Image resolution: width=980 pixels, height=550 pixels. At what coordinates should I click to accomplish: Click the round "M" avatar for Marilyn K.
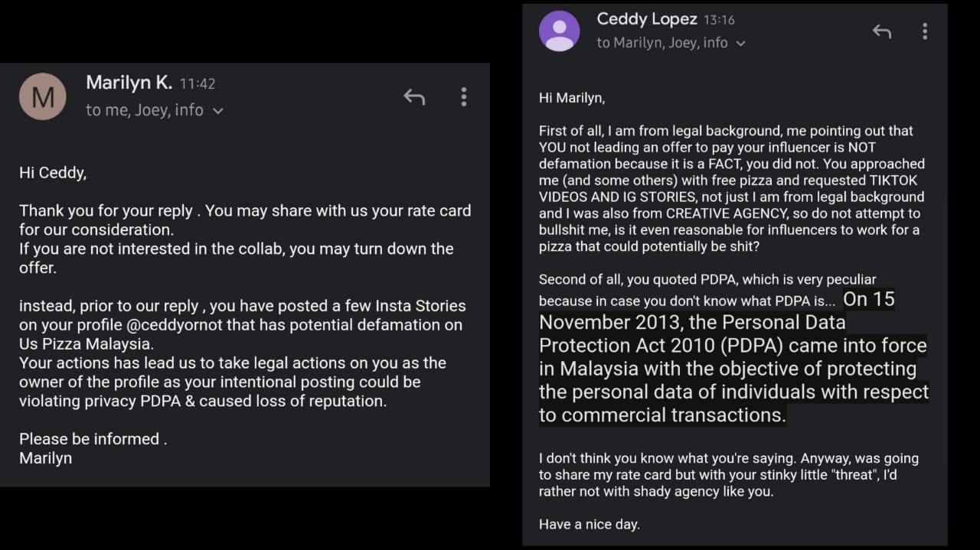(43, 97)
